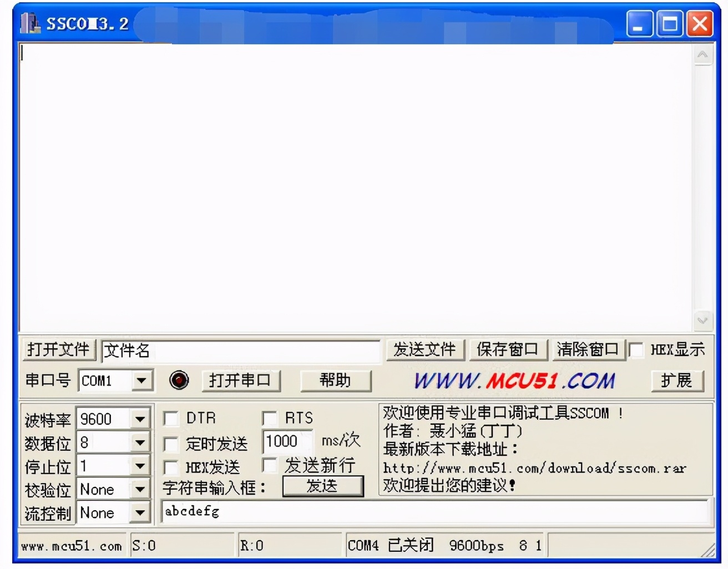This screenshot has width=728, height=569.
Task: Close the SSCOM3.2 window
Action: (700, 24)
